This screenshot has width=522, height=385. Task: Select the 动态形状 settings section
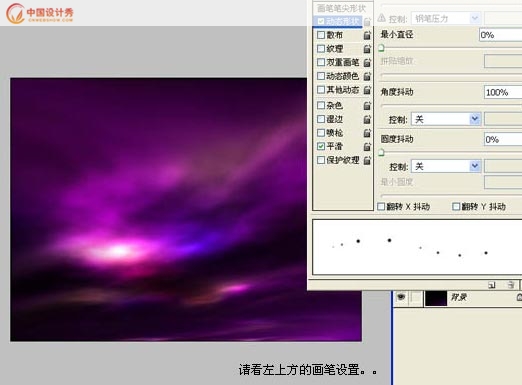343,21
